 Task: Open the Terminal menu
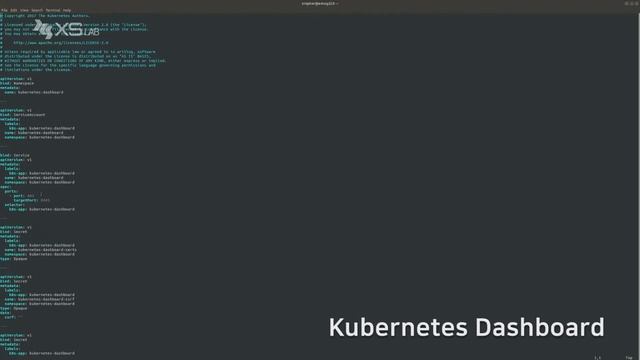[x=53, y=10]
